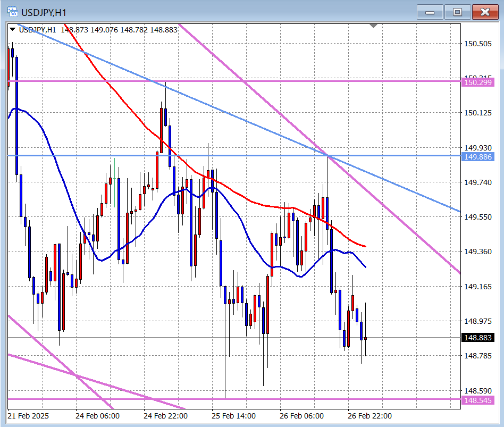Click the 24 Feb 06:00 time label

pos(97,416)
